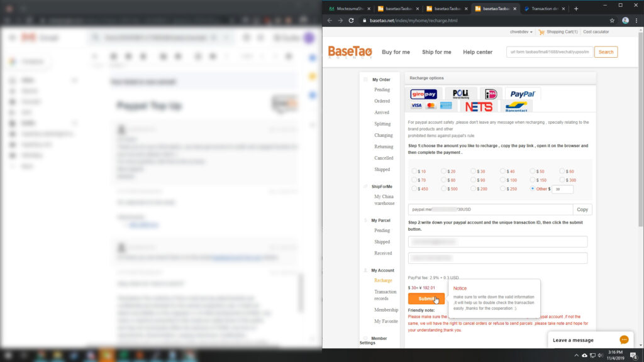
Task: Click the paypal.me pay link field
Action: pyautogui.click(x=491, y=209)
